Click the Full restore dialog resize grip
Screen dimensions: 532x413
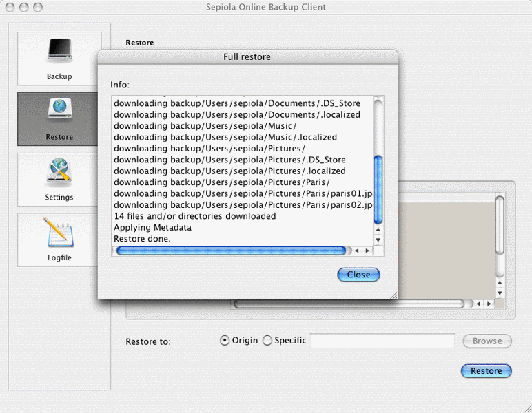click(393, 295)
